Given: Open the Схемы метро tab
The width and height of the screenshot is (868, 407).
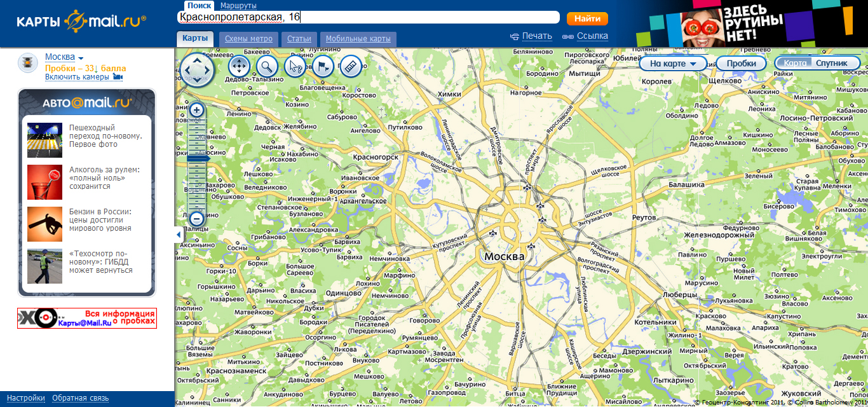Looking at the screenshot, I should coord(248,39).
